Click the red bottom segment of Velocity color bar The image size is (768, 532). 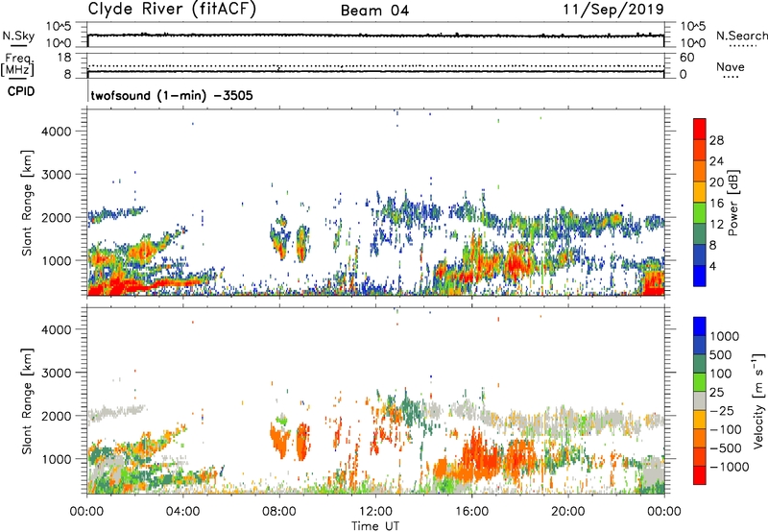coord(700,475)
